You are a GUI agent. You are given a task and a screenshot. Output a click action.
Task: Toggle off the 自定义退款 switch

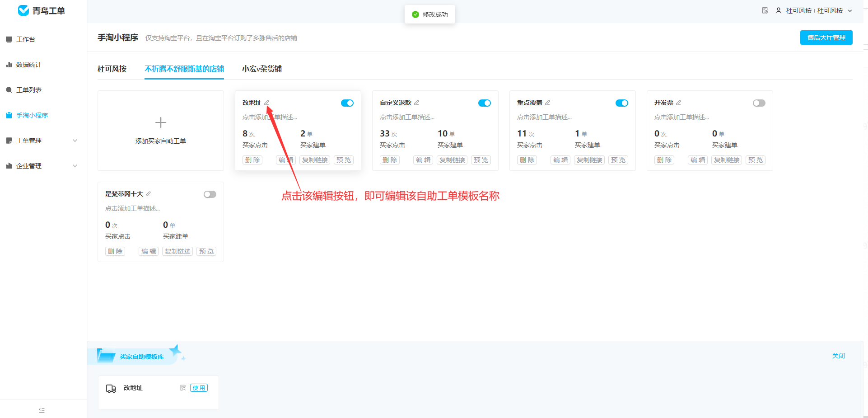[x=485, y=103]
